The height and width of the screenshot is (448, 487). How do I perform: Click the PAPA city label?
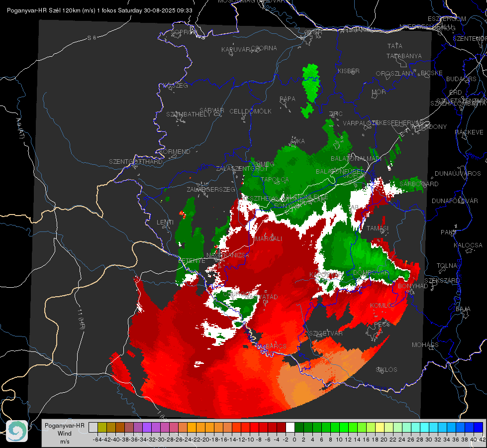coord(288,99)
